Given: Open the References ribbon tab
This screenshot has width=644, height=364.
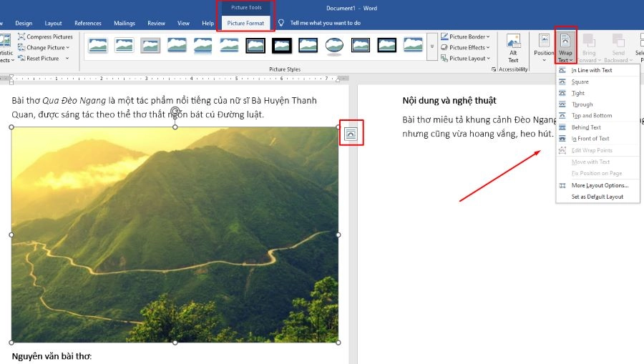Looking at the screenshot, I should [88, 23].
